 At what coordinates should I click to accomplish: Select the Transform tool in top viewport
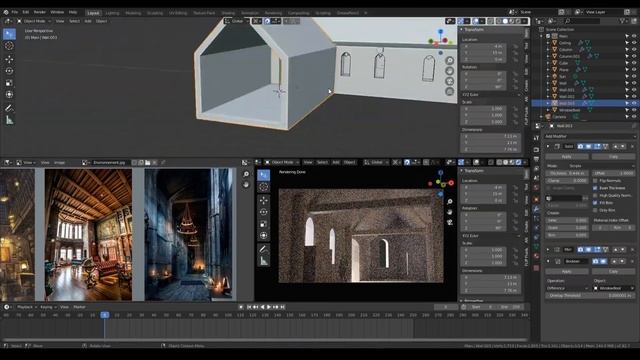pyautogui.click(x=9, y=95)
